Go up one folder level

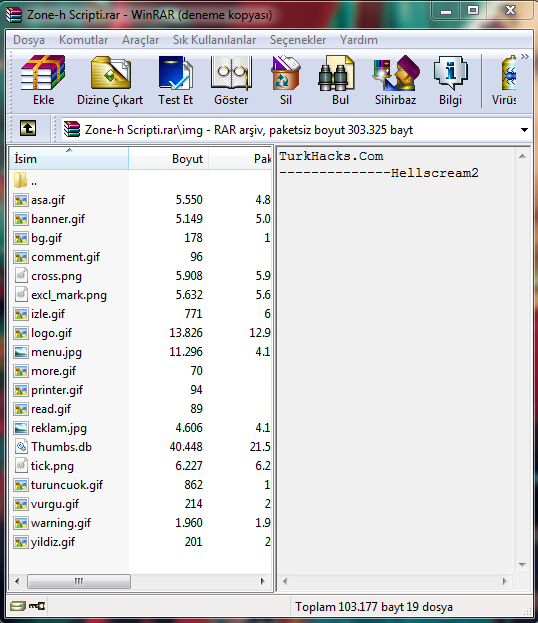[28, 129]
